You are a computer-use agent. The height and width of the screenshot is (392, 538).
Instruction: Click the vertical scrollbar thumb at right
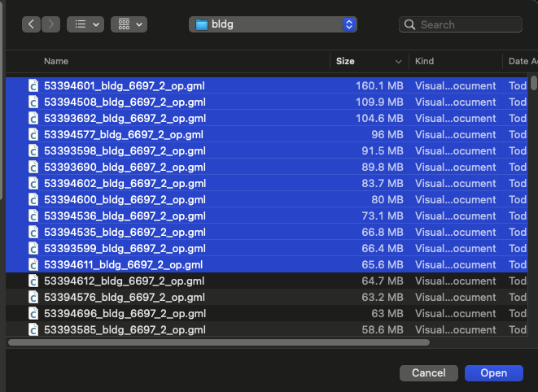pos(534,82)
